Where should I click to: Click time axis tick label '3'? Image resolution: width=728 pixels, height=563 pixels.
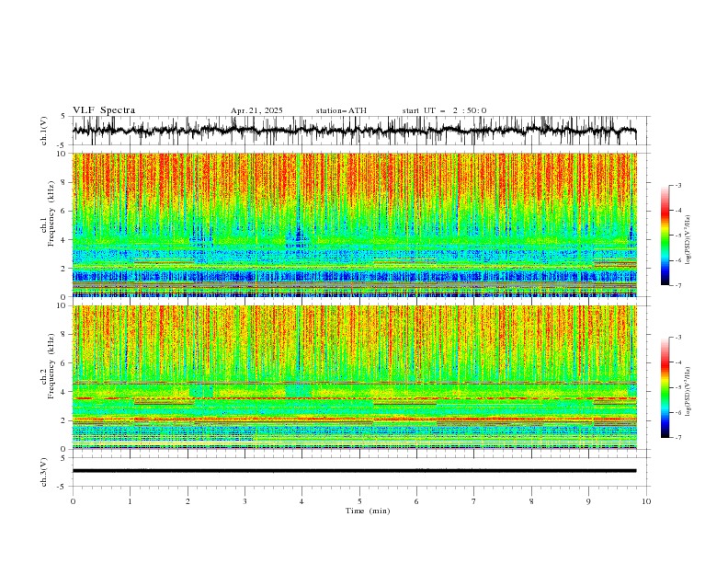(245, 501)
